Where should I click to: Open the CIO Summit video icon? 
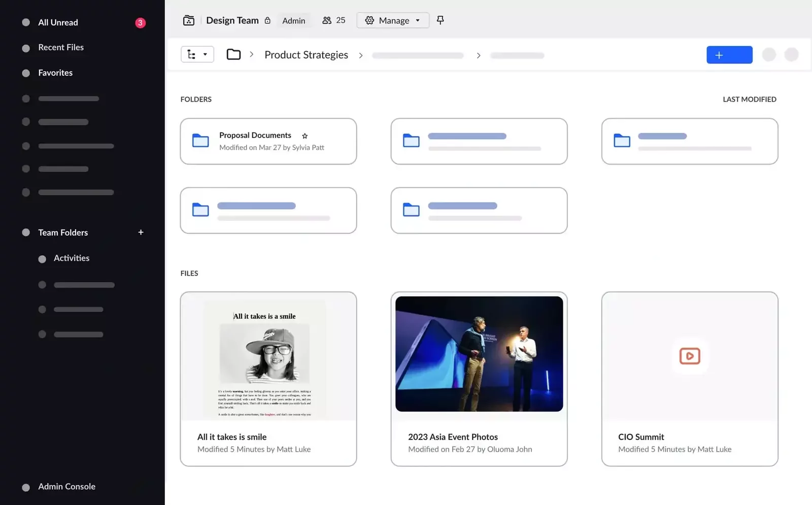[690, 356]
